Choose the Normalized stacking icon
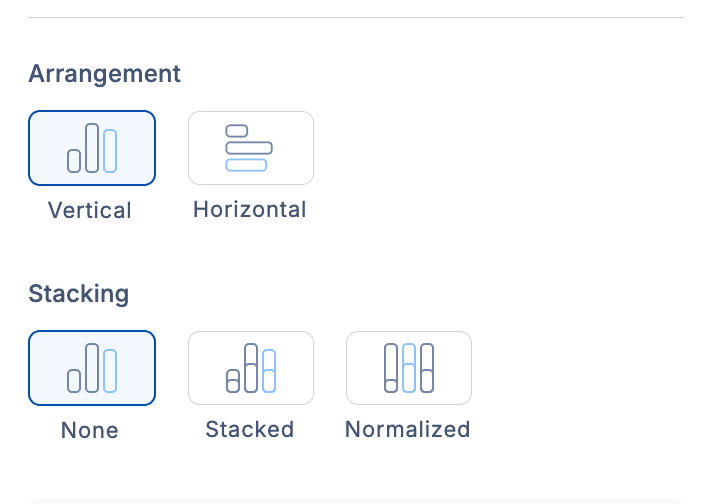This screenshot has width=710, height=504. click(x=408, y=368)
